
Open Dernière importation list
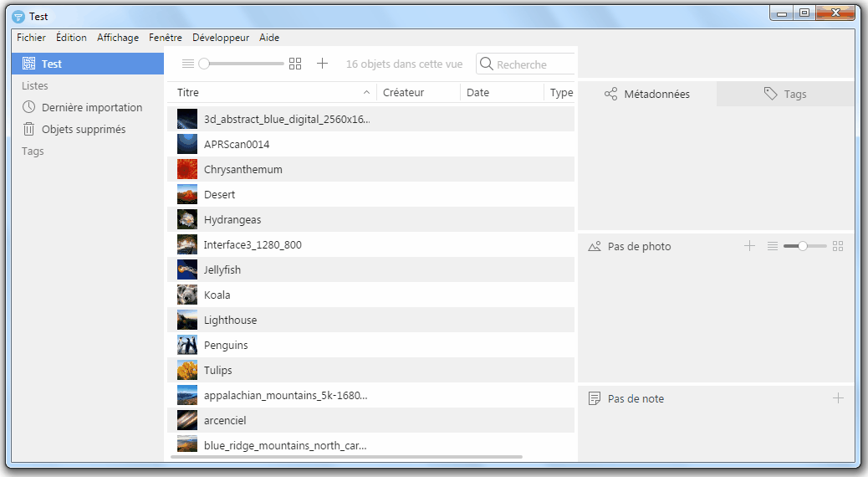pos(88,107)
